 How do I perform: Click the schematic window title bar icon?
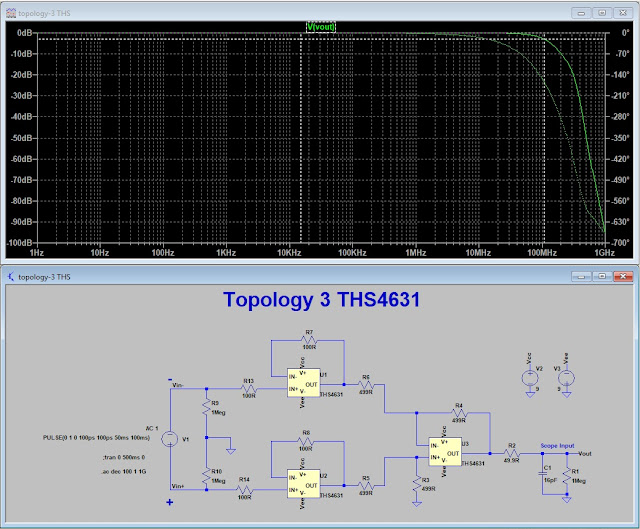pyautogui.click(x=11, y=277)
